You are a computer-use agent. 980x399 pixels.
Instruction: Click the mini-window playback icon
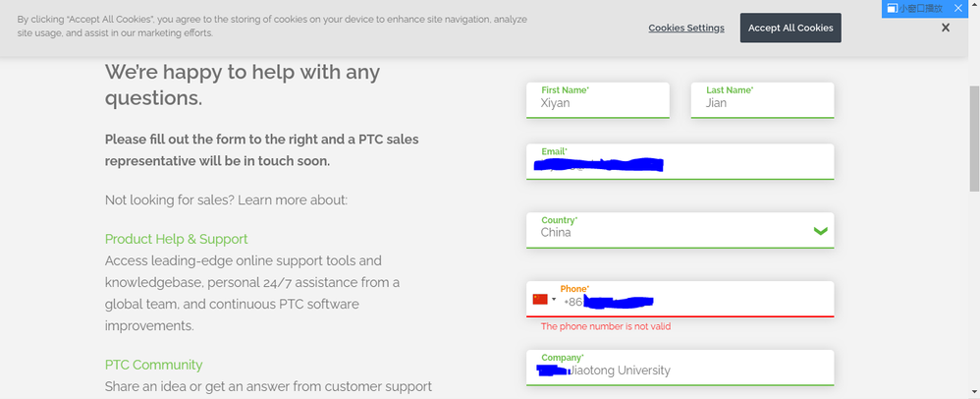[x=891, y=8]
